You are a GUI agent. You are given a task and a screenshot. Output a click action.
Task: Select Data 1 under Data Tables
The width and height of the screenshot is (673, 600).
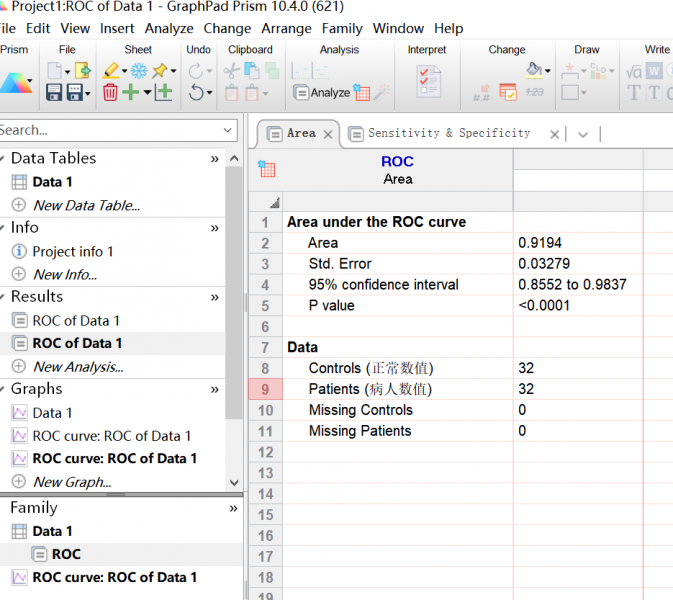point(52,182)
